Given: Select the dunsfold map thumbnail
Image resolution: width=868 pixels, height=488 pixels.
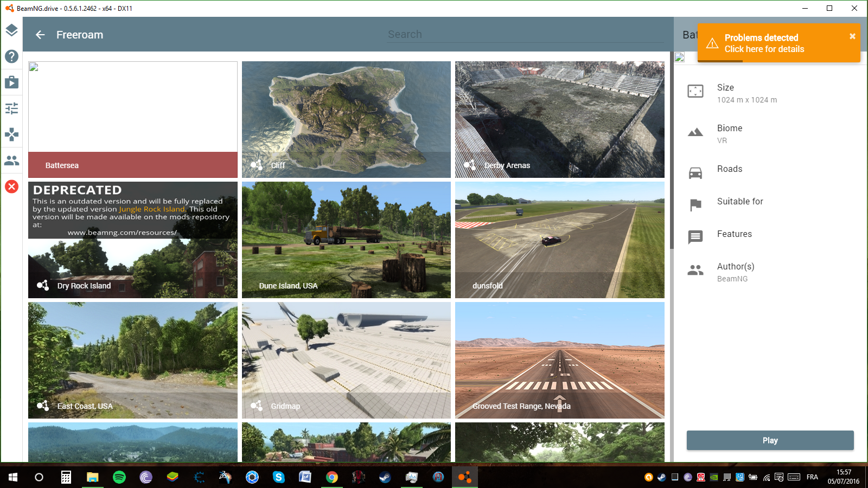Looking at the screenshot, I should [x=560, y=240].
